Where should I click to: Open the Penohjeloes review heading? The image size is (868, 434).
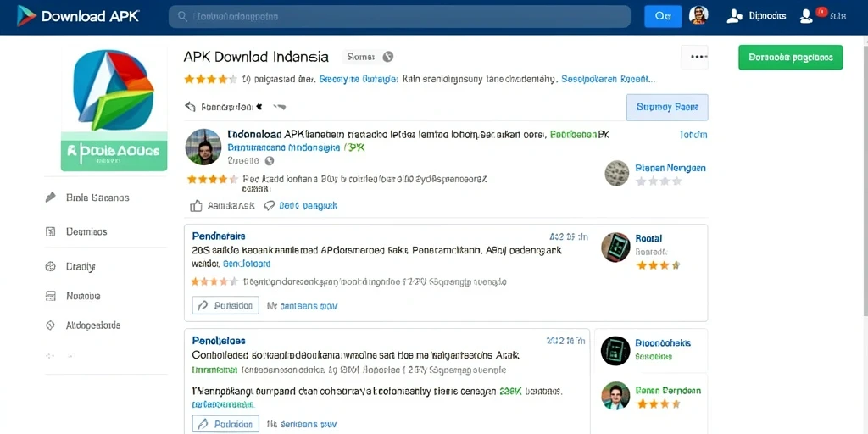point(219,341)
